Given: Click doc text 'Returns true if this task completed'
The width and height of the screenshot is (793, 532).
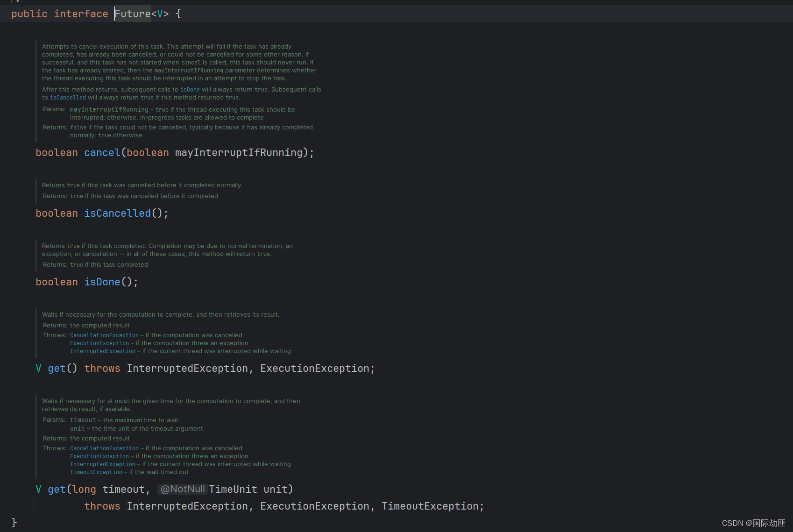Looking at the screenshot, I should coord(94,246).
